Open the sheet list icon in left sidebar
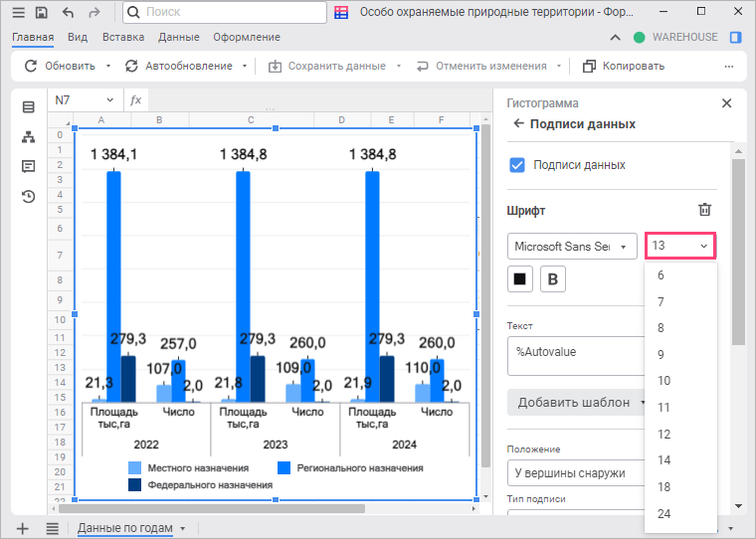This screenshot has height=539, width=756. coord(29,107)
